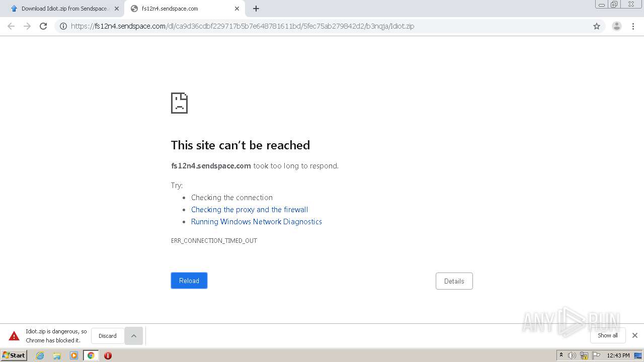Go back to the previous page
The image size is (644, 362).
pyautogui.click(x=11, y=26)
